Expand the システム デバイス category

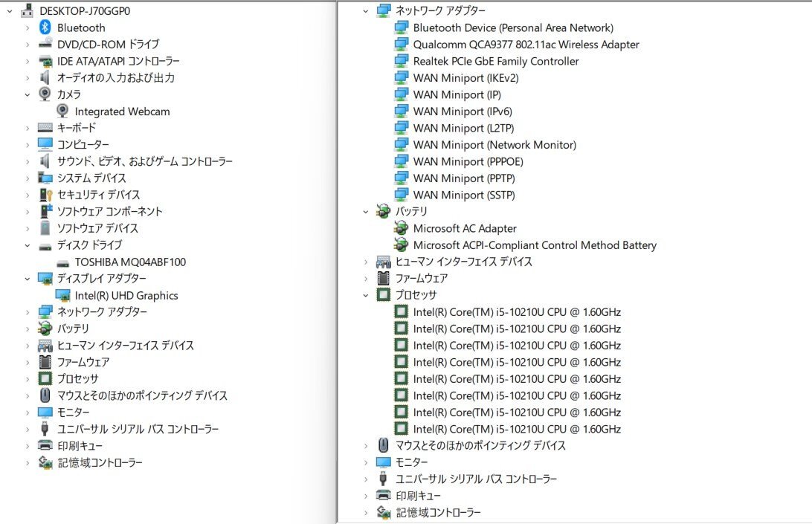click(x=28, y=178)
